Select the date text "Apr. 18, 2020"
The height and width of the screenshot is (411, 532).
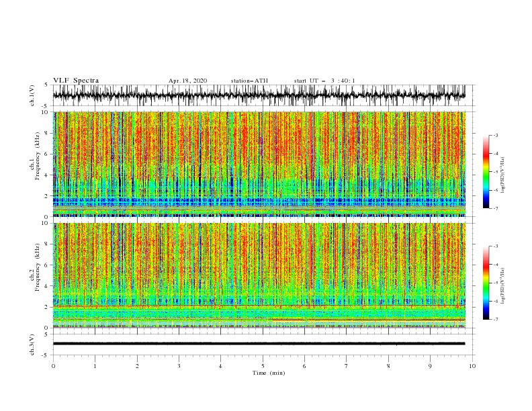[187, 81]
